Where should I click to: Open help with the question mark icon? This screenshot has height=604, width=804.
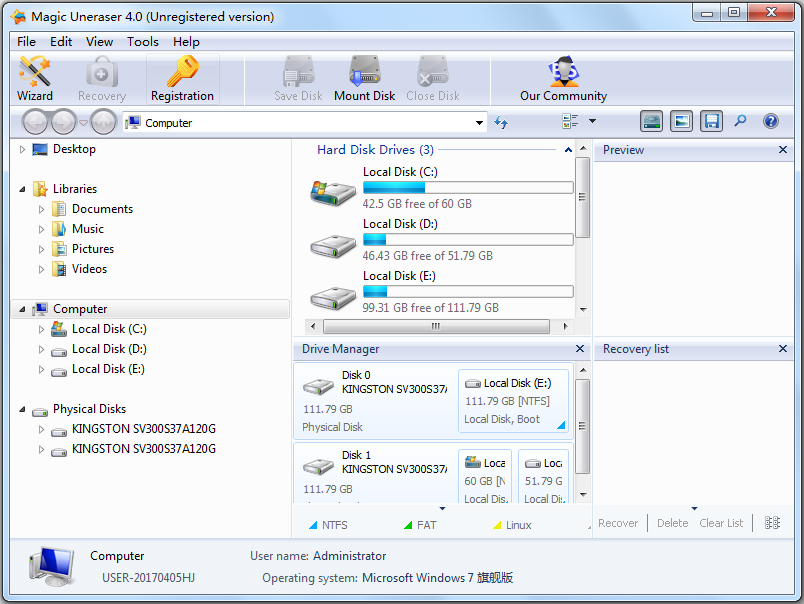pyautogui.click(x=771, y=121)
